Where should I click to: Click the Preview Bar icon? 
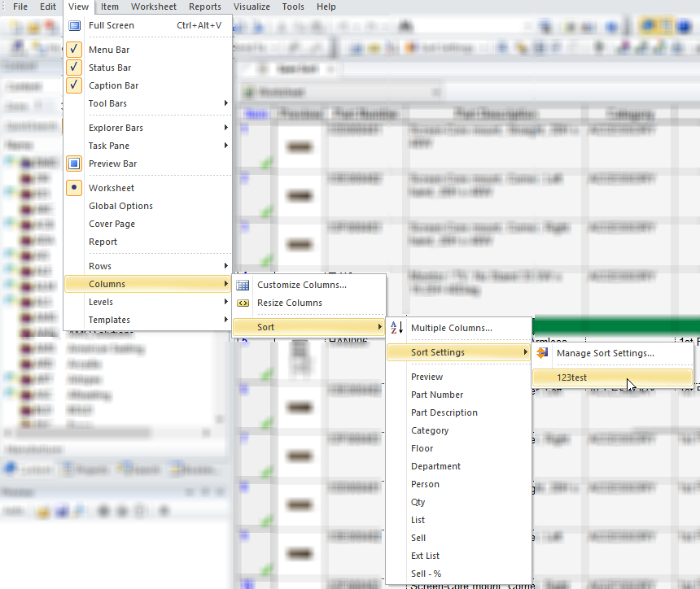(75, 164)
